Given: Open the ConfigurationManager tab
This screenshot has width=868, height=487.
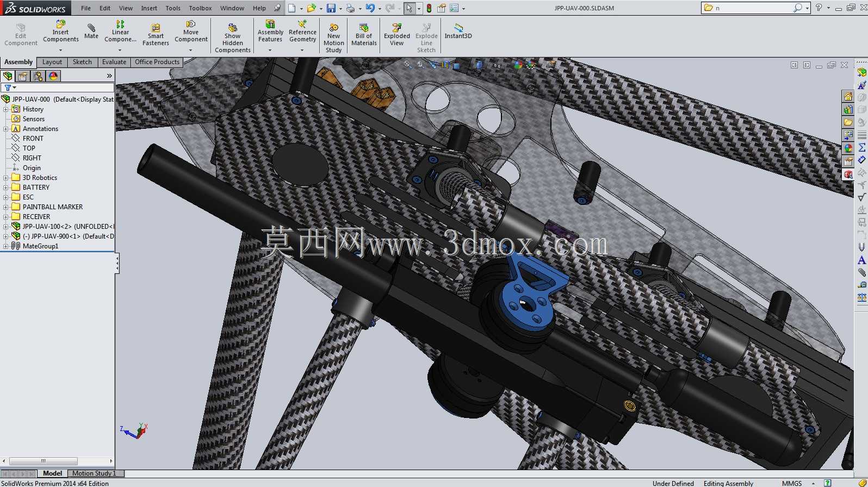Looking at the screenshot, I should point(38,76).
